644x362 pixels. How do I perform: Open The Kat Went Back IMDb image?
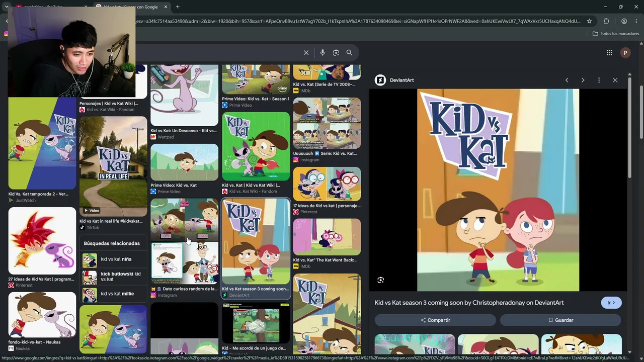tap(327, 237)
